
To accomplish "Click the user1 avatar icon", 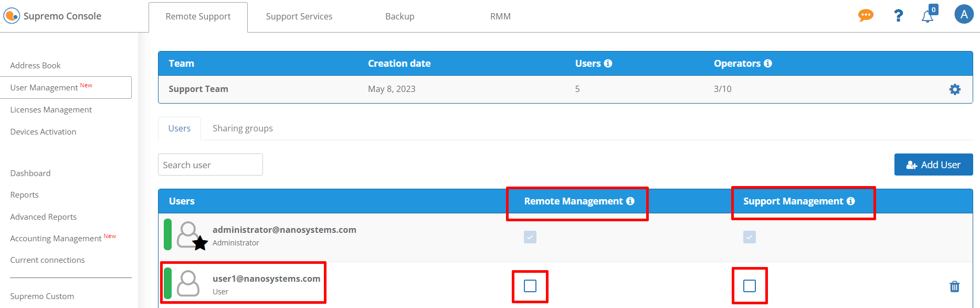I will point(188,283).
